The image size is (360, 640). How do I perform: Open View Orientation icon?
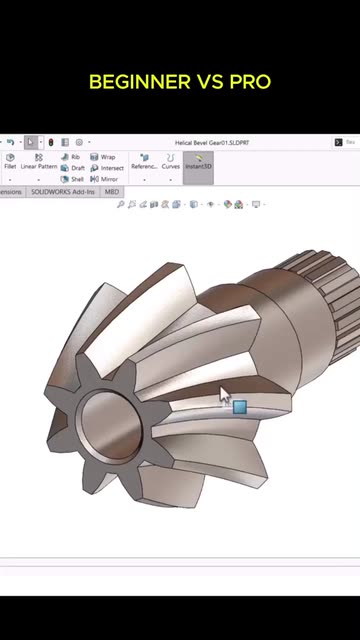pos(176,204)
